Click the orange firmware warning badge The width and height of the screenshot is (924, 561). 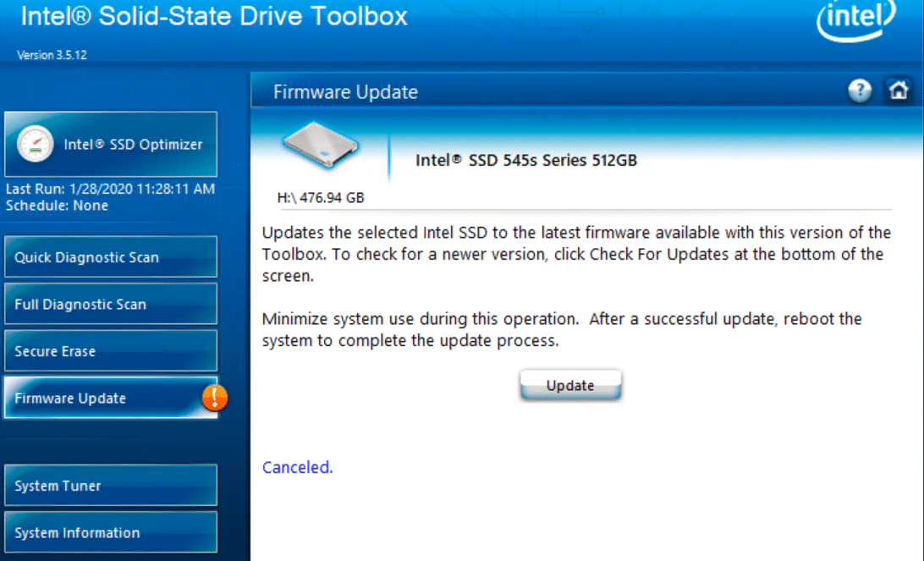[215, 398]
